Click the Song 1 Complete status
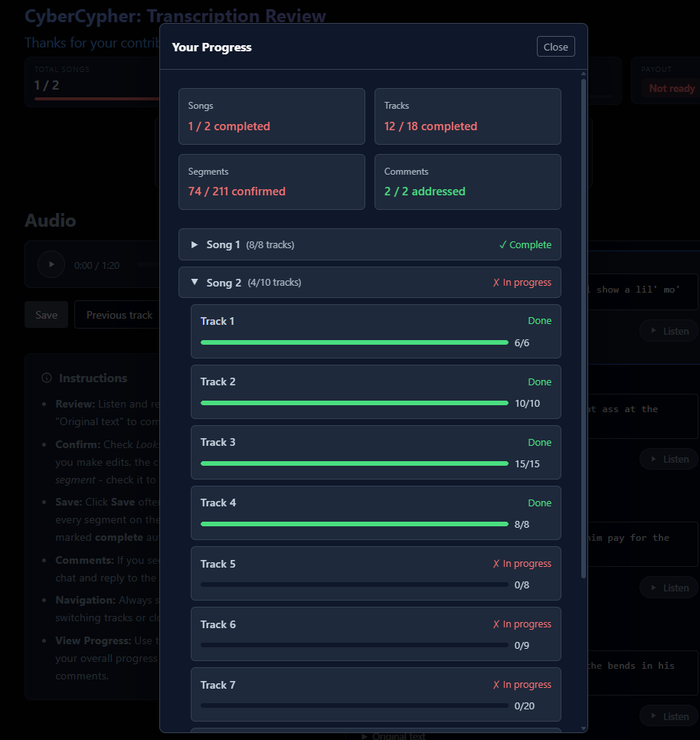 [x=525, y=244]
